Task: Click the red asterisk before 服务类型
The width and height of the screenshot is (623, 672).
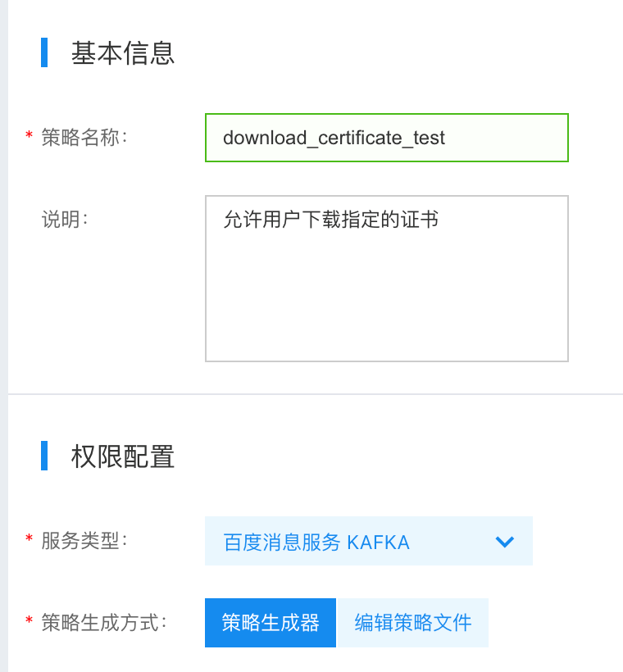Action: click(x=30, y=538)
